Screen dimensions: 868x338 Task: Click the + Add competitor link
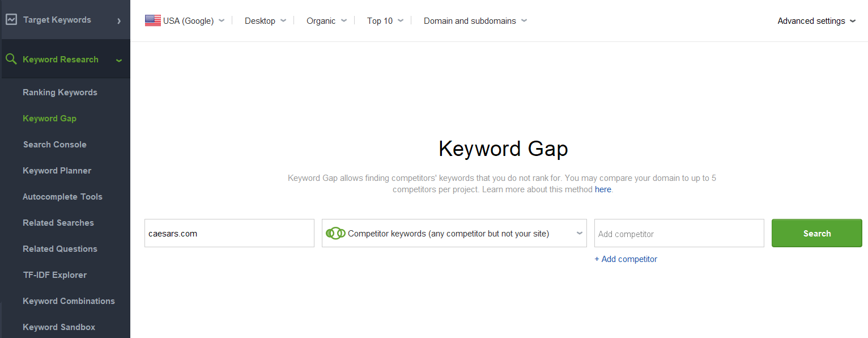coord(626,259)
